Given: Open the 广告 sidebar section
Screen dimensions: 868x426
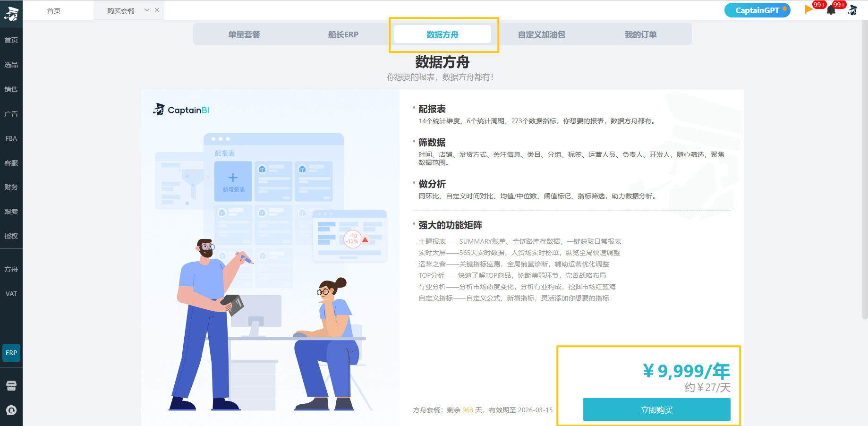Looking at the screenshot, I should (11, 114).
